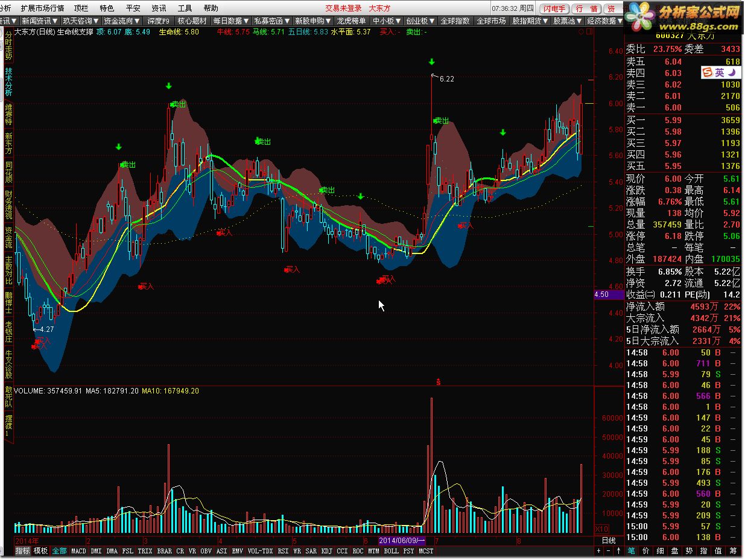Click the 净流入额 value 4593万

(x=705, y=307)
